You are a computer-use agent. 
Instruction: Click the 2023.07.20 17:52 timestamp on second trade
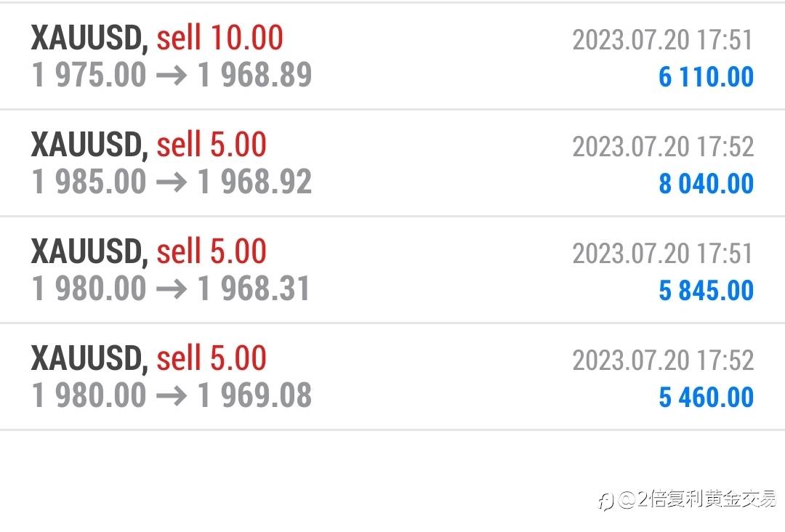click(663, 147)
